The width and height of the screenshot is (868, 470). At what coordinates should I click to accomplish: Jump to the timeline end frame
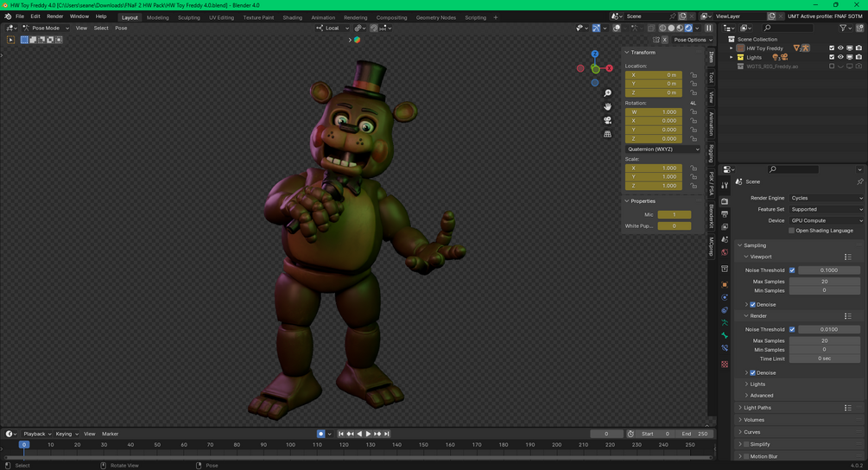pyautogui.click(x=387, y=434)
